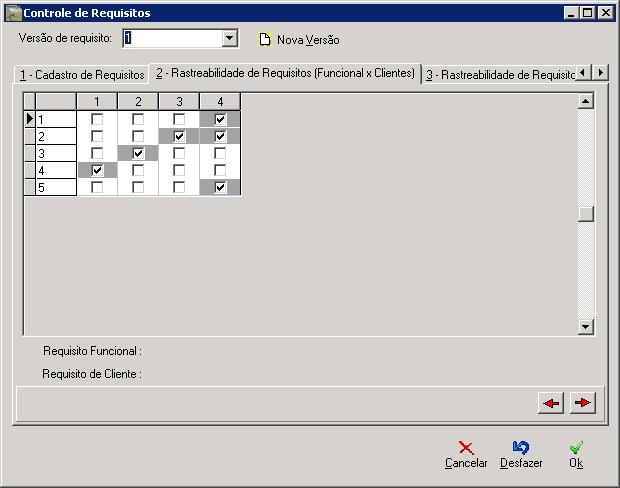
Task: Select column header 1 in grid
Action: tap(97, 102)
